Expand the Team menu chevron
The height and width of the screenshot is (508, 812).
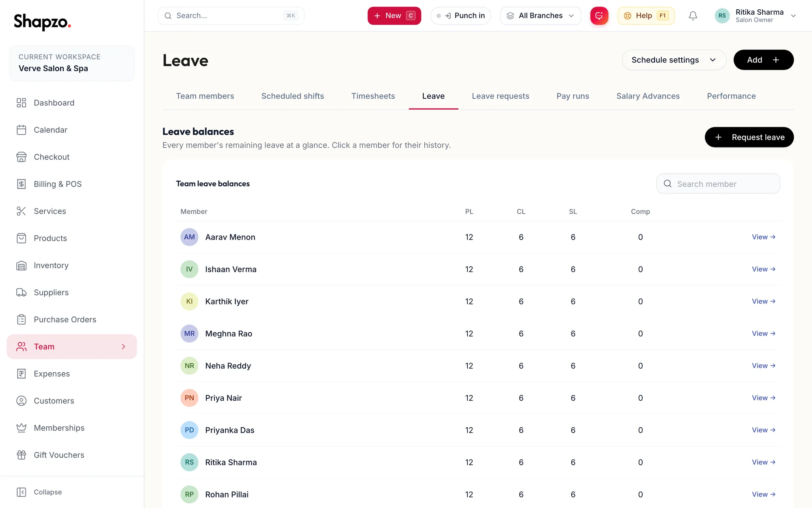123,347
